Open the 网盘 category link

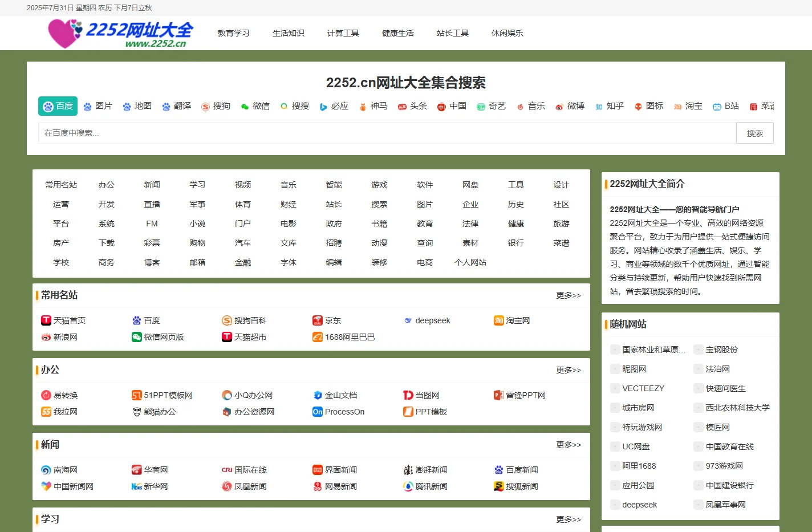point(470,185)
